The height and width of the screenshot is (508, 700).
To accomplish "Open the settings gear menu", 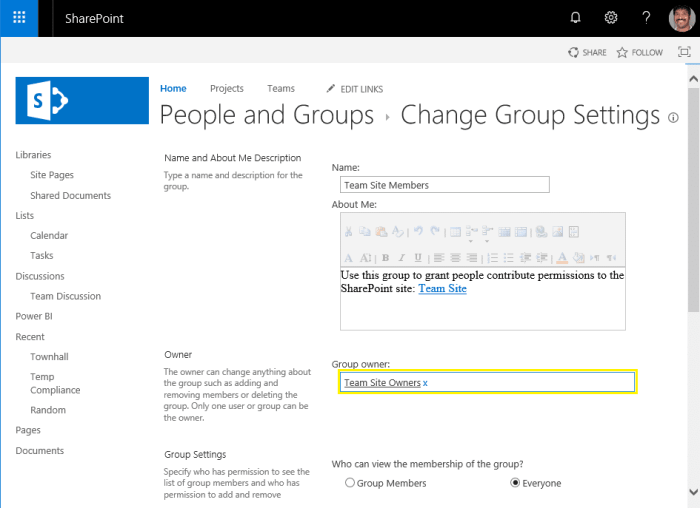I will [611, 18].
